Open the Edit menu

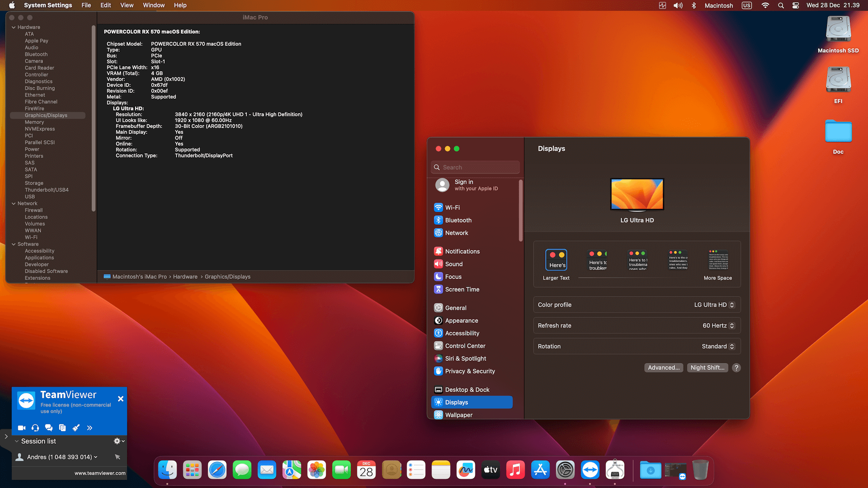(106, 5)
